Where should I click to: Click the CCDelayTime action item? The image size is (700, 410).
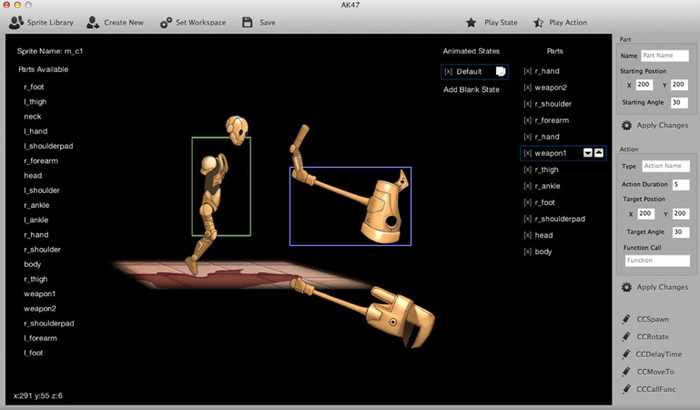click(x=652, y=354)
